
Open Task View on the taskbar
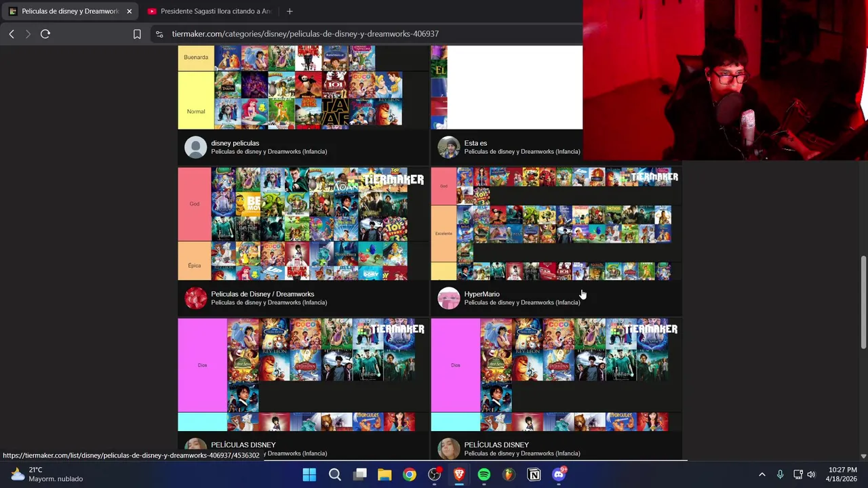359,474
